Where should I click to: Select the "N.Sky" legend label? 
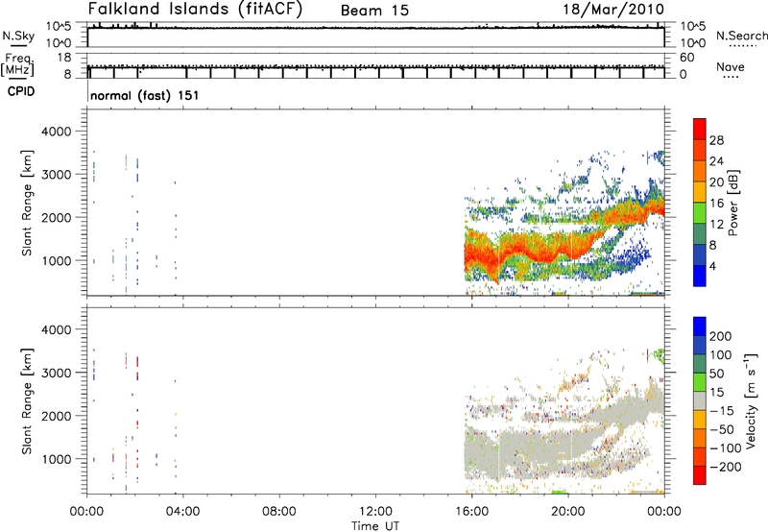click(x=18, y=36)
